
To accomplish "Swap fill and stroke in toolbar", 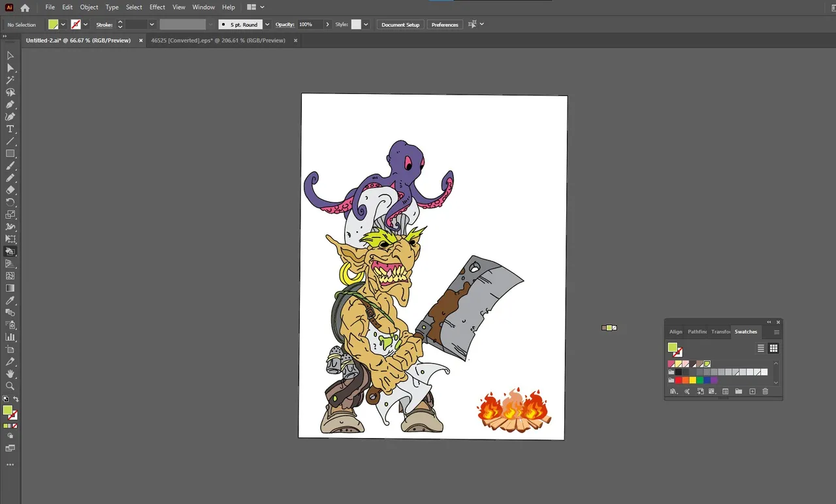I will [16, 399].
